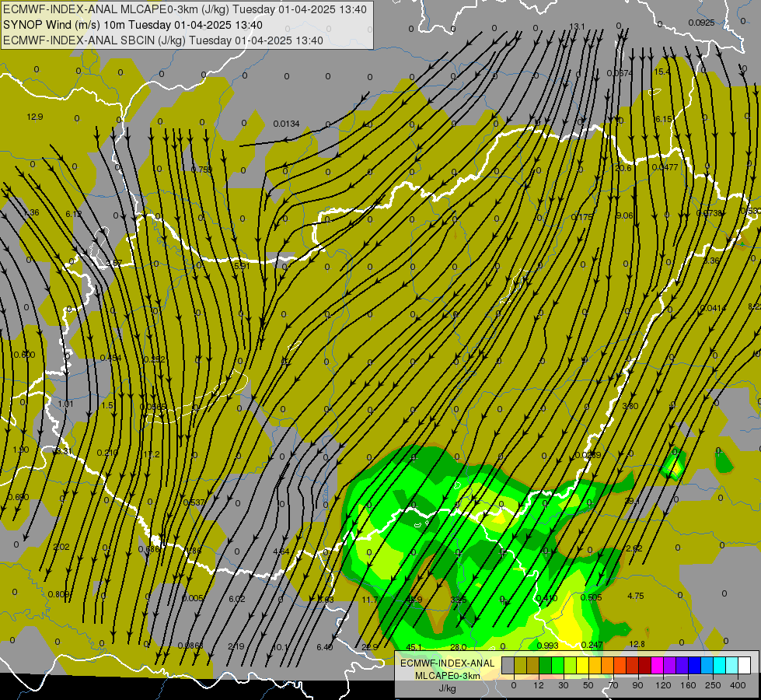The width and height of the screenshot is (761, 700).
Task: Click the map value 17.2
Action: (152, 454)
